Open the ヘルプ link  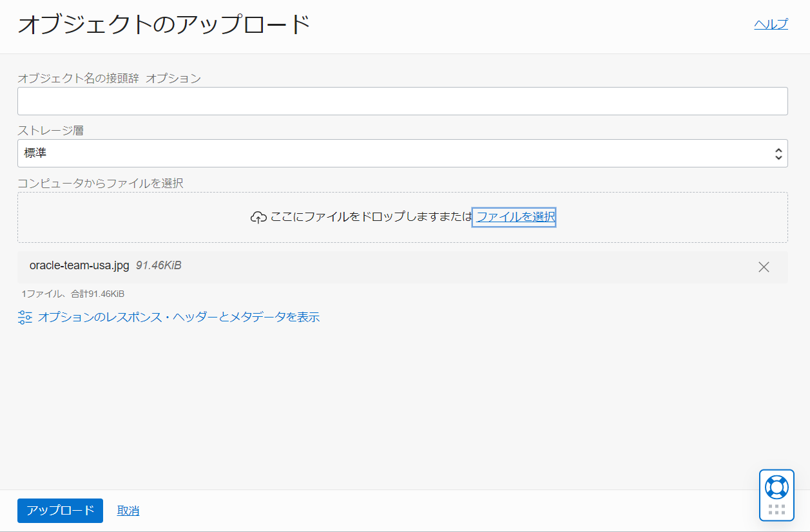(x=771, y=23)
